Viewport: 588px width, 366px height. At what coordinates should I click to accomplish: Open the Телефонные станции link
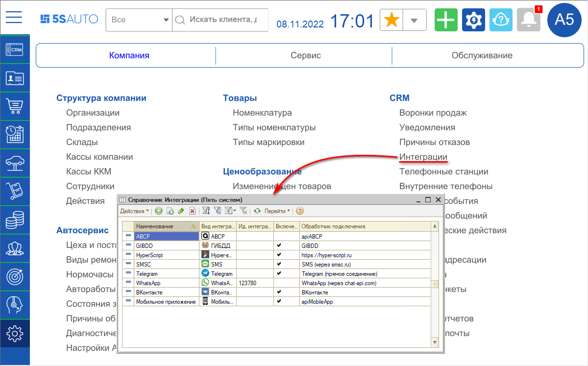tap(444, 171)
